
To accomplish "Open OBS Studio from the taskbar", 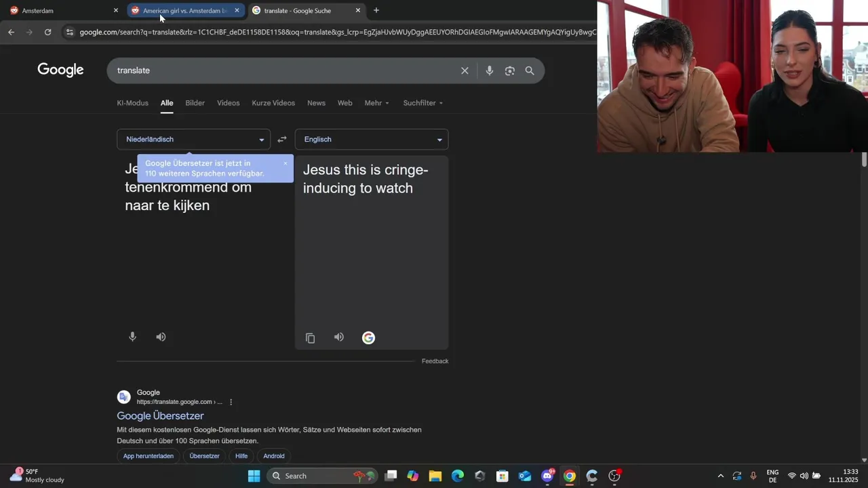I will (614, 476).
